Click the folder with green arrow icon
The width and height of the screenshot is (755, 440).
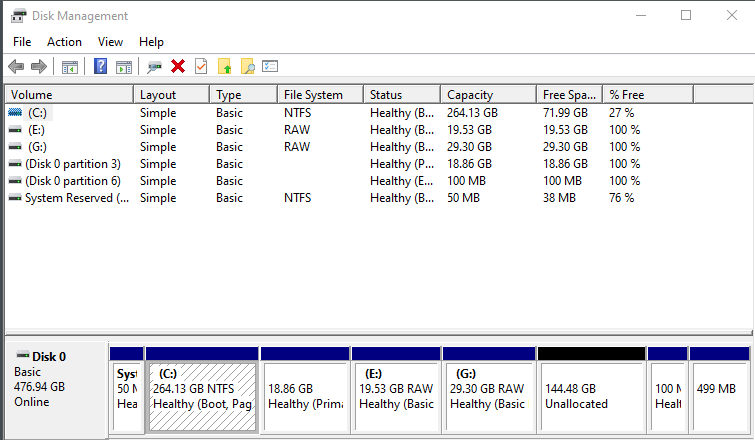(x=224, y=66)
